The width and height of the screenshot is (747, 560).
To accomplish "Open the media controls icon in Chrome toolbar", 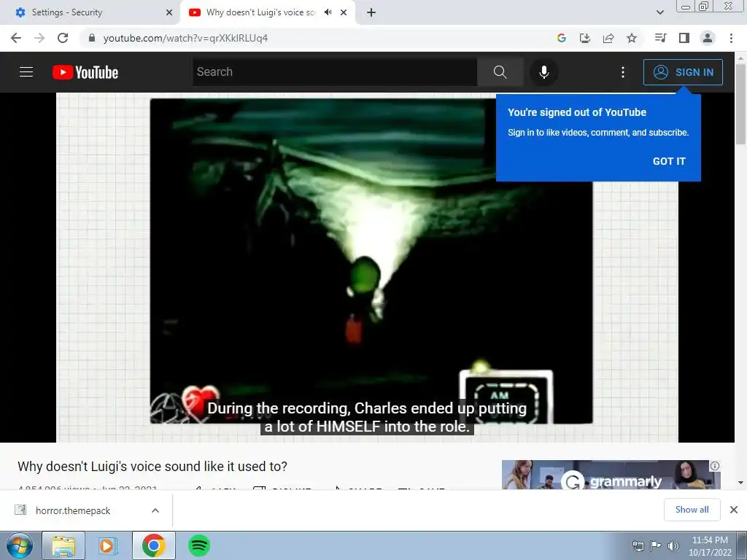I will (x=660, y=38).
